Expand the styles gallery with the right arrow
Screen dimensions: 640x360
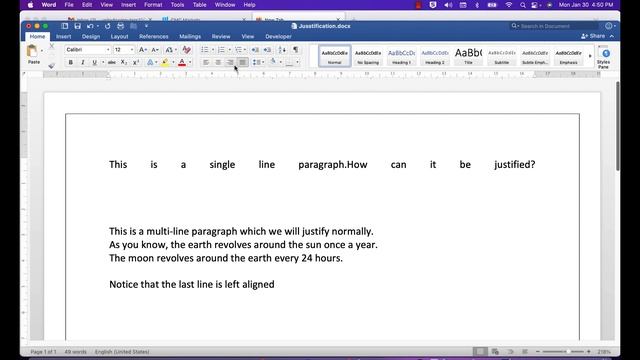click(x=590, y=56)
